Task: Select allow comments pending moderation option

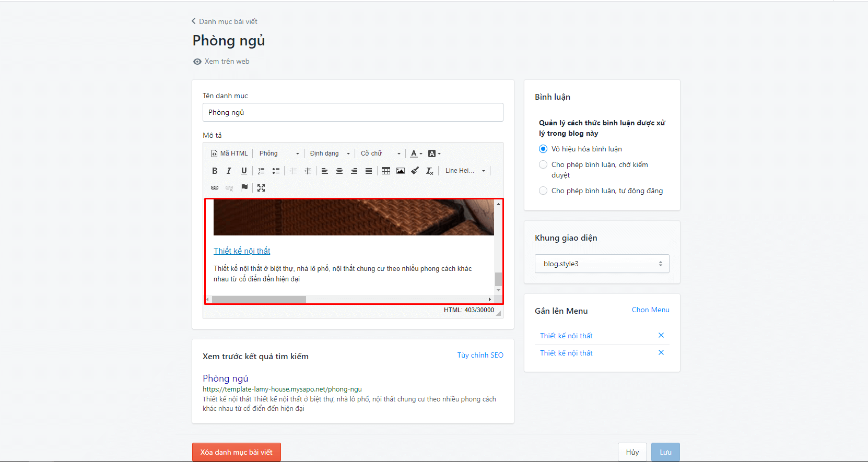Action: click(543, 164)
